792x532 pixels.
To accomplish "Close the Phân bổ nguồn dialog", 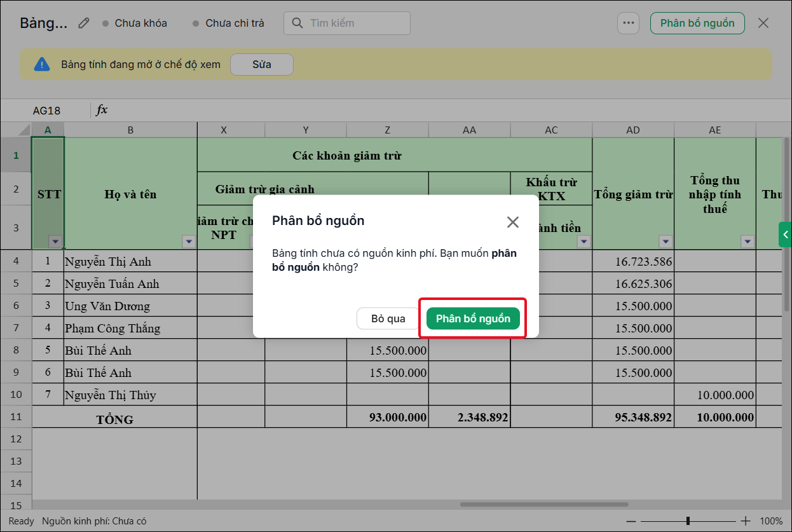I will (513, 222).
